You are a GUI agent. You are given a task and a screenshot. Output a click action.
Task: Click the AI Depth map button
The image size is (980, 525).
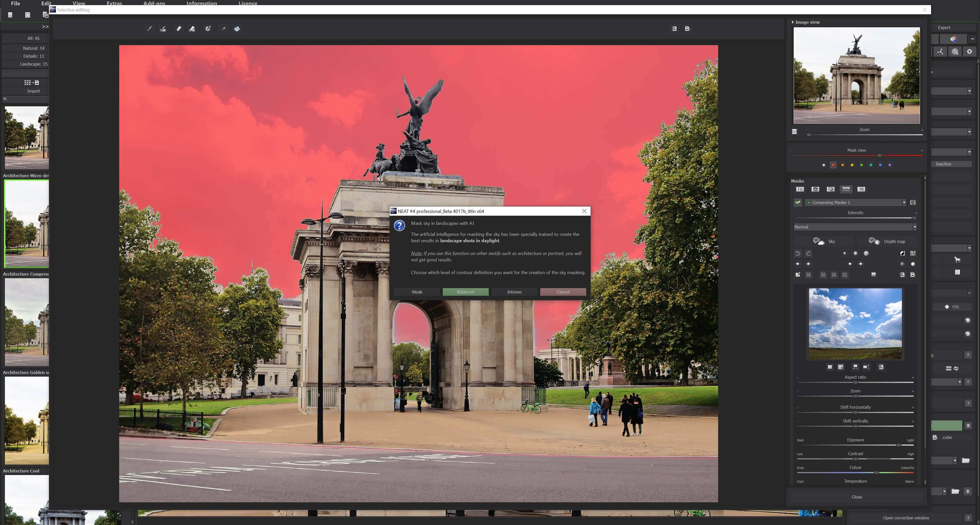coord(887,241)
